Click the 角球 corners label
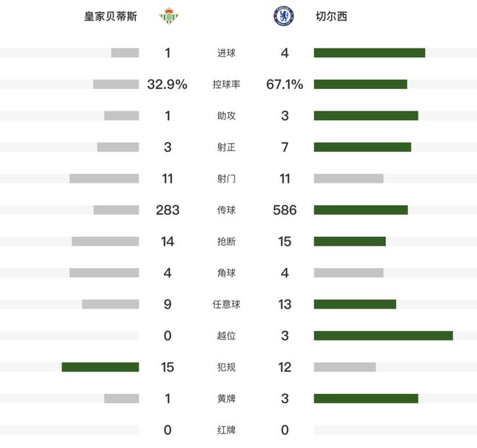The width and height of the screenshot is (477, 448). tap(226, 273)
